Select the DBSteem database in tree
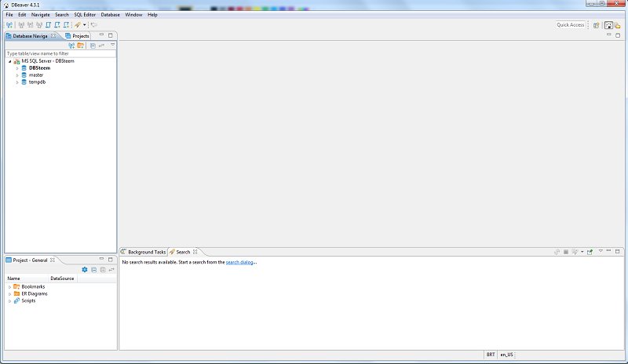The width and height of the screenshot is (628, 364). click(x=39, y=68)
